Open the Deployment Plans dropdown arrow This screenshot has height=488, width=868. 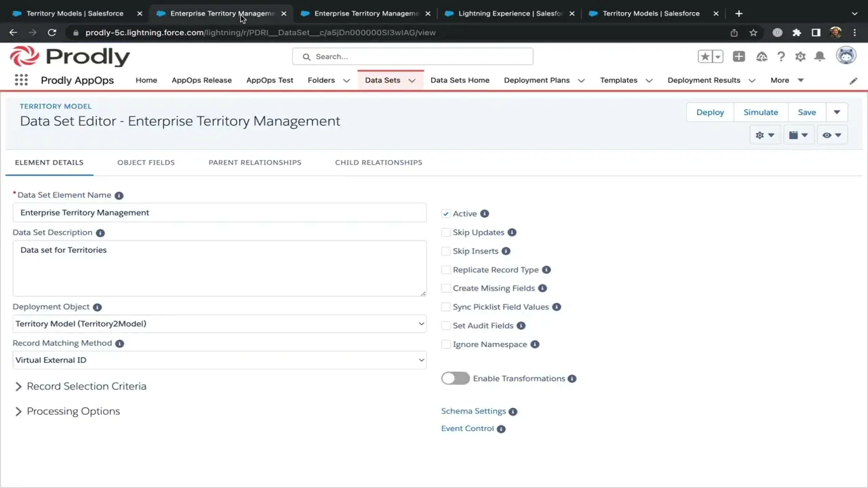click(581, 81)
